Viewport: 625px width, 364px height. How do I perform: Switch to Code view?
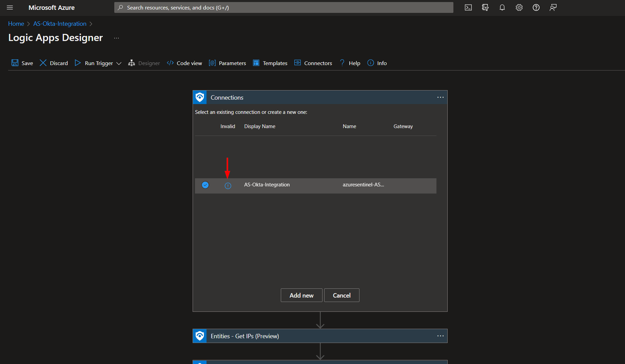[184, 63]
